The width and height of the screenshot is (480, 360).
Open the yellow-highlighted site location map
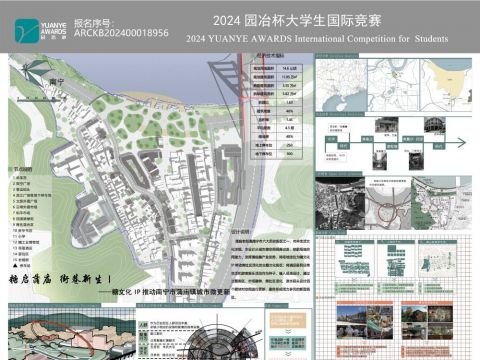446,86
